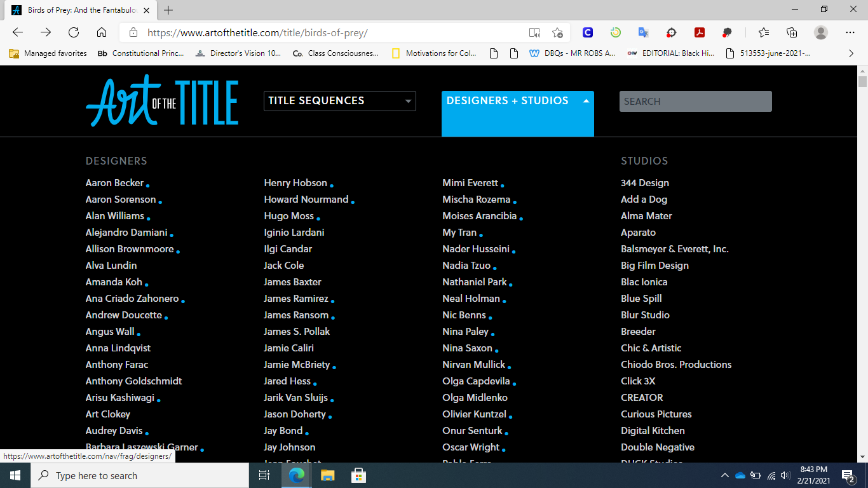The width and height of the screenshot is (868, 488).
Task: Open the Motivations for Col... bookmark
Action: (x=434, y=53)
